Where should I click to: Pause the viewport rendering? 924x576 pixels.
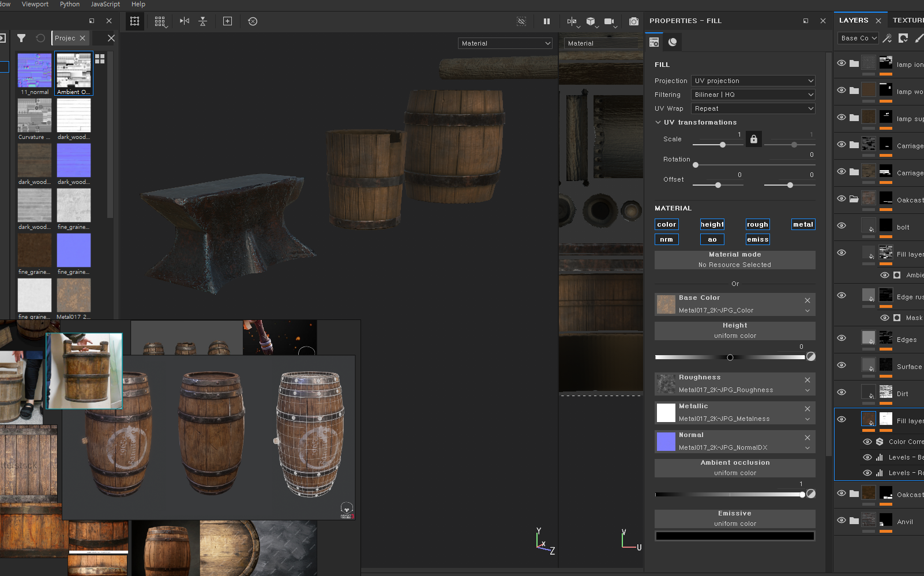point(546,21)
